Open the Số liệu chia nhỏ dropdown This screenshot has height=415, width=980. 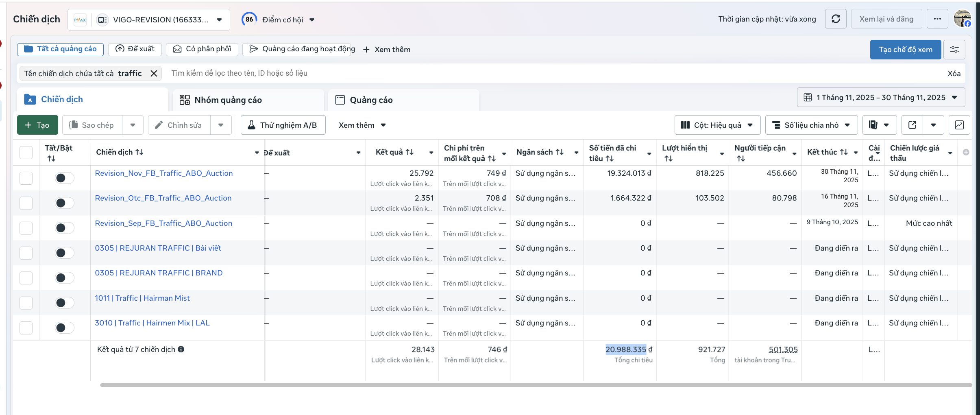coord(811,125)
